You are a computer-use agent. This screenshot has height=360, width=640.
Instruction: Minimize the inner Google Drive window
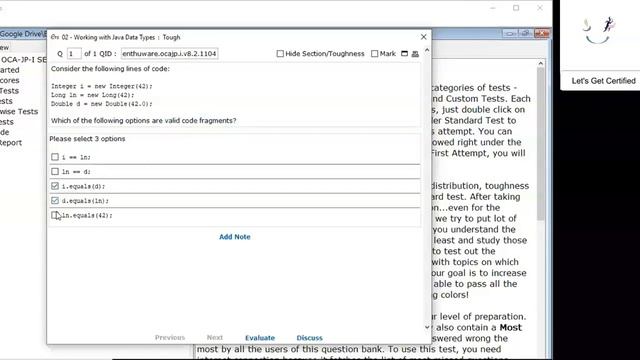click(510, 33)
